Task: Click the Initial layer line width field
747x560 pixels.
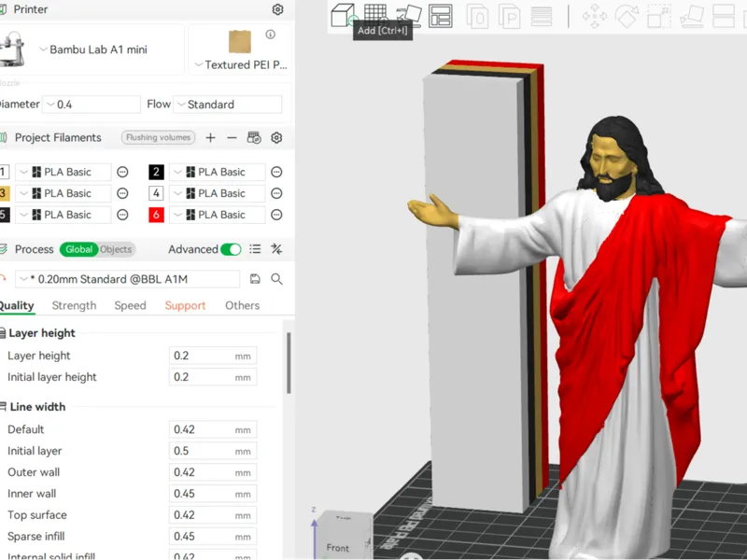Action: pyautogui.click(x=213, y=451)
